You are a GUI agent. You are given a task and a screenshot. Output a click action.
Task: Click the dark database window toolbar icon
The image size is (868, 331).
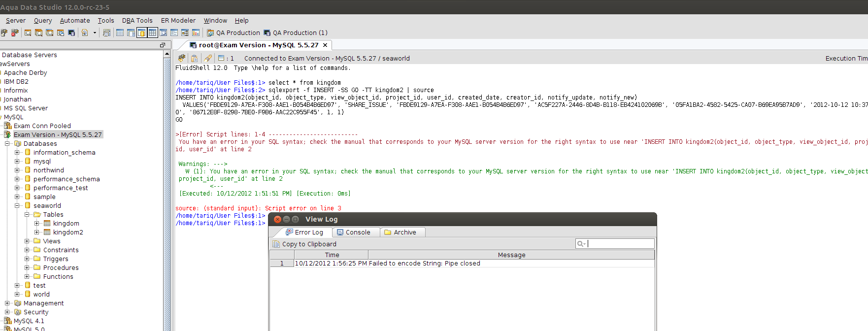tap(71, 33)
